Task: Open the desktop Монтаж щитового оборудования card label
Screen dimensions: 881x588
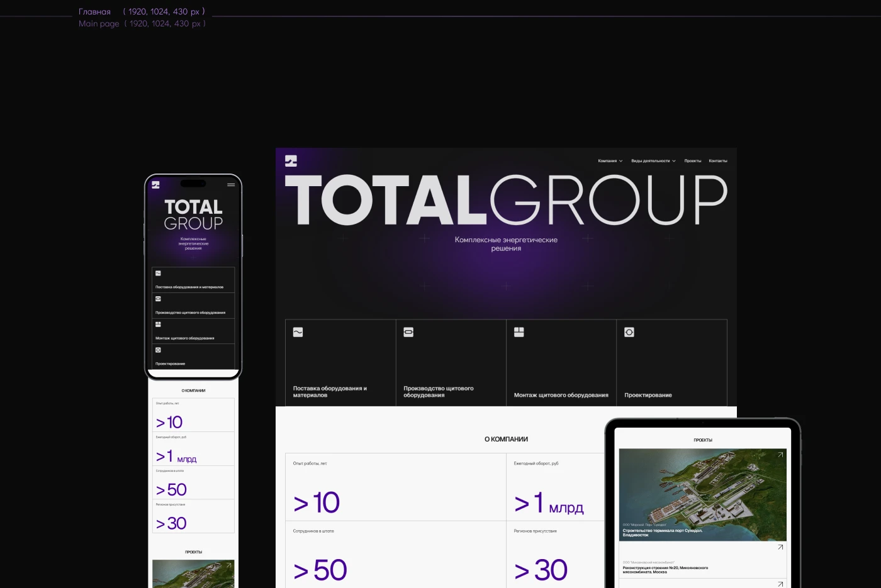Action: tap(561, 396)
